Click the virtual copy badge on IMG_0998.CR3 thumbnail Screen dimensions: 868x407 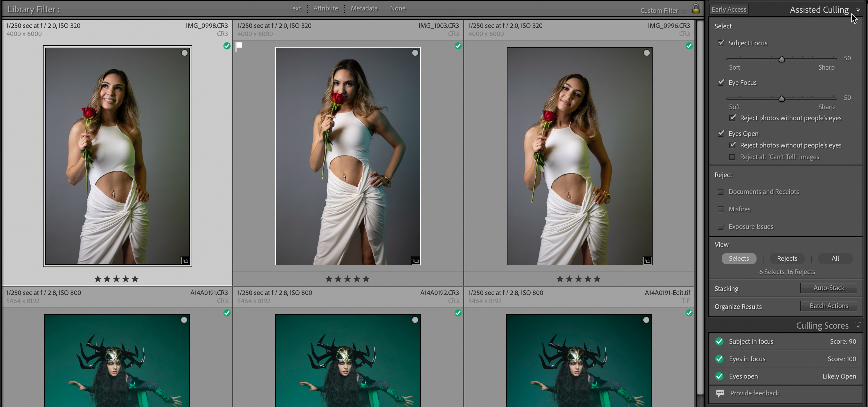coord(185,260)
